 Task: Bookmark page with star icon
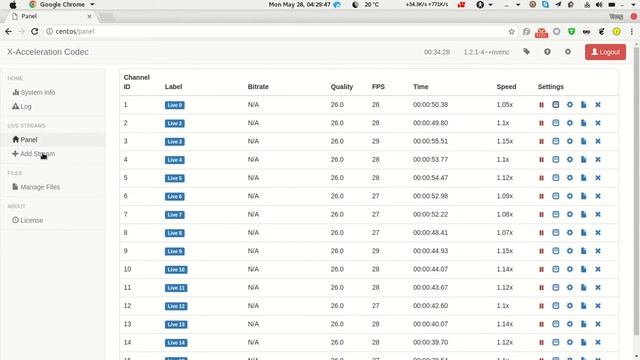(511, 31)
